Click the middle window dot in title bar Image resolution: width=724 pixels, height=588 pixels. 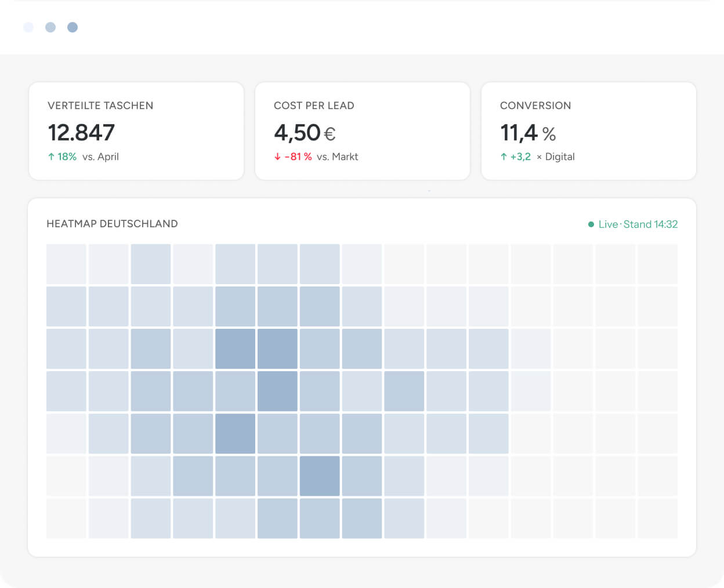point(50,27)
